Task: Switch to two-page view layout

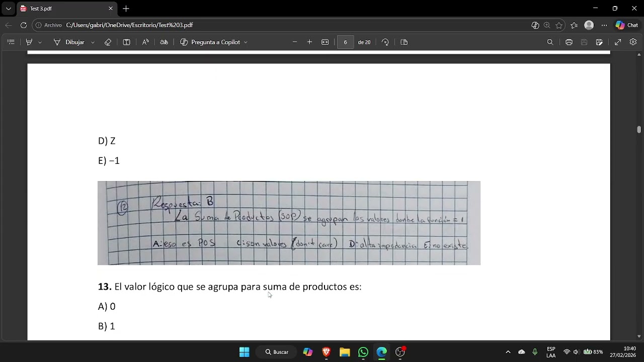Action: 127,42
